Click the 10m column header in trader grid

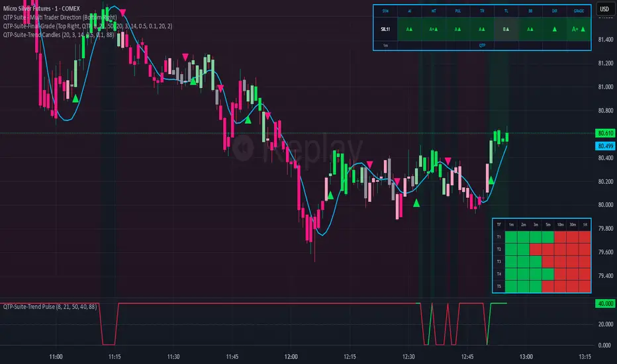point(560,225)
